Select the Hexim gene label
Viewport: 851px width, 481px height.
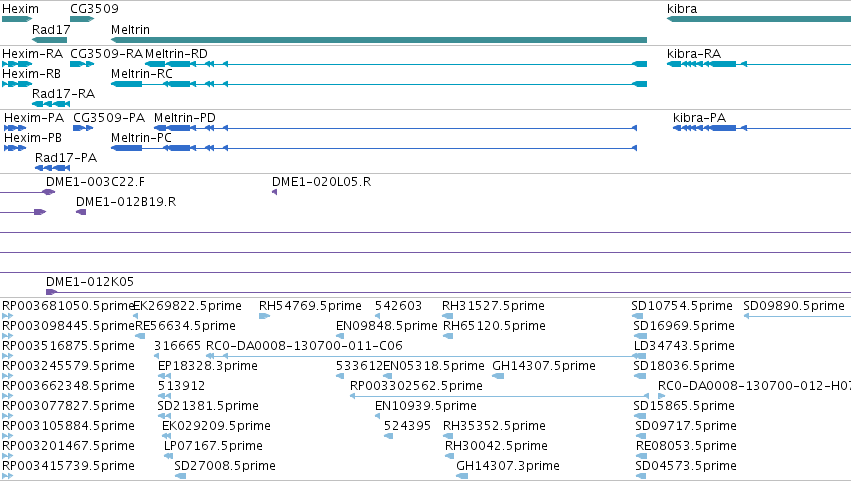(x=21, y=9)
